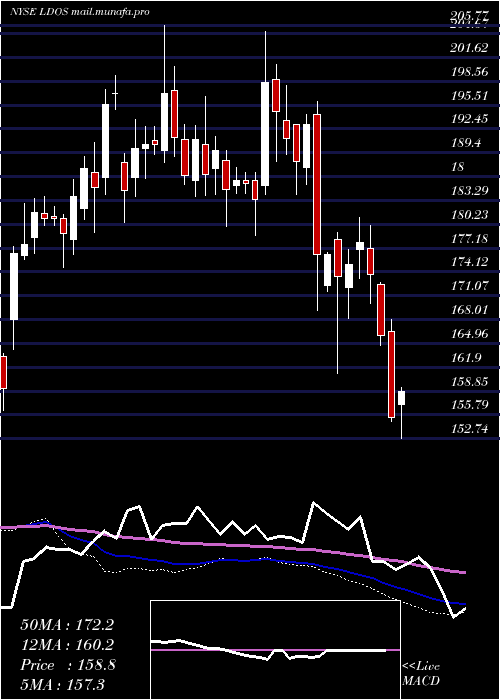Image resolution: width=500 pixels, height=700 pixels.
Task: Click the 152.74 price axis label
Action: (469, 429)
